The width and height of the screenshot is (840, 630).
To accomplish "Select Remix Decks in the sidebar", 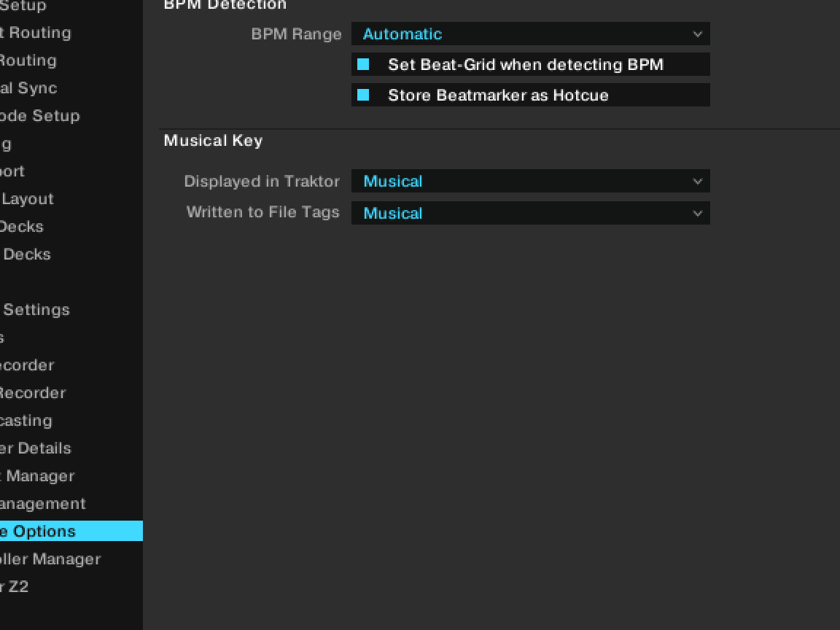I will point(26,254).
